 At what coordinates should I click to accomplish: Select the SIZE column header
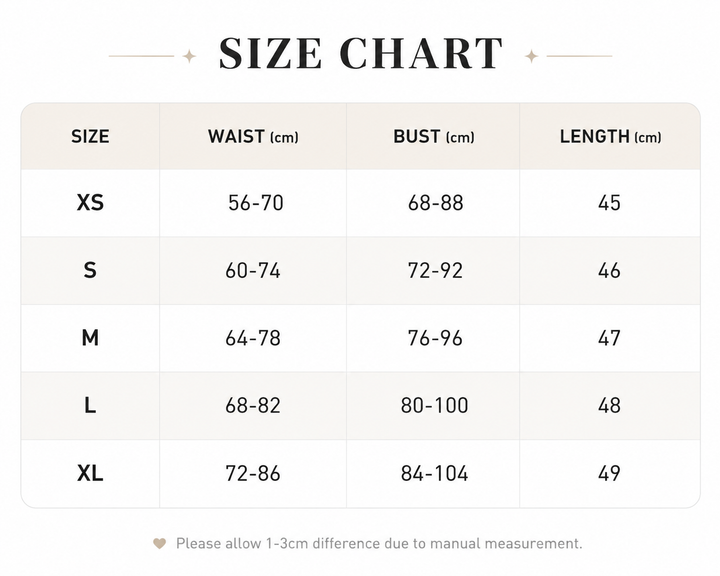pos(90,137)
